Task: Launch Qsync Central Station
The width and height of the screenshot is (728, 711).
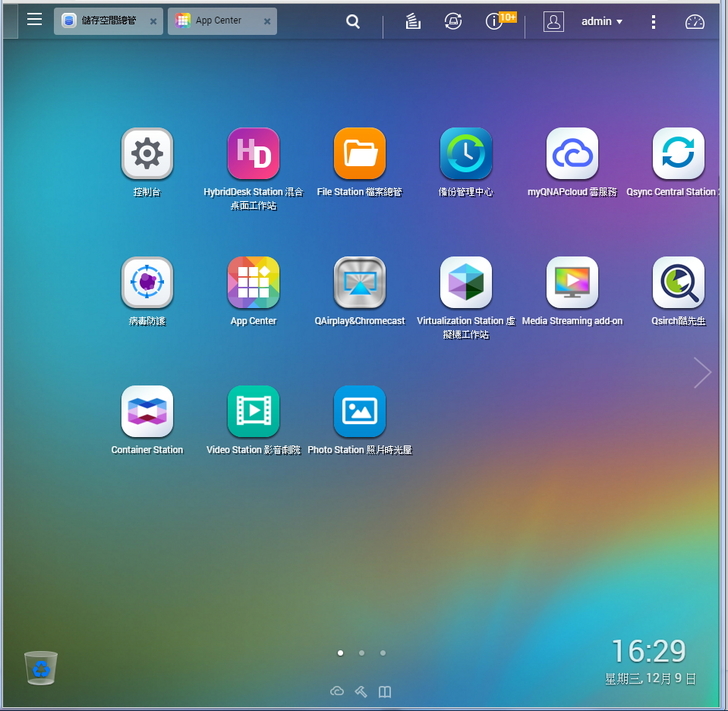Action: point(678,153)
